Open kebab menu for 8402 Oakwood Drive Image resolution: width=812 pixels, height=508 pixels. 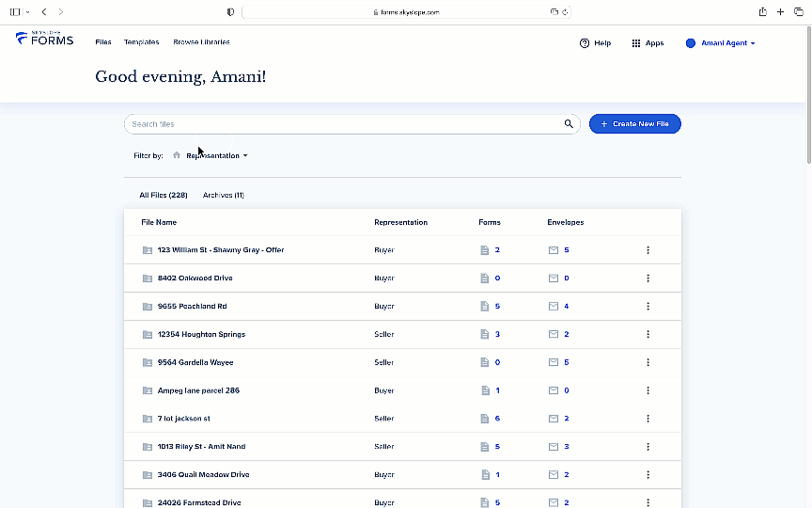(648, 278)
